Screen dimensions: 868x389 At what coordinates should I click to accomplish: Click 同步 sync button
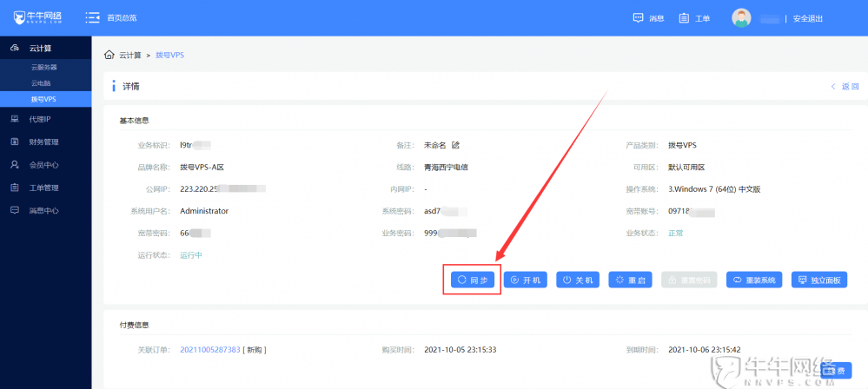[472, 280]
